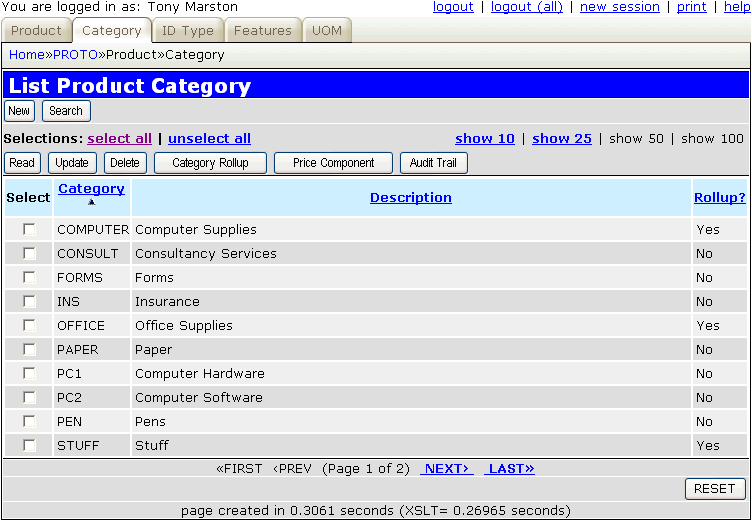Tick the checkbox for COMPUTER category
Viewport: 752px width, 521px height.
(x=29, y=229)
